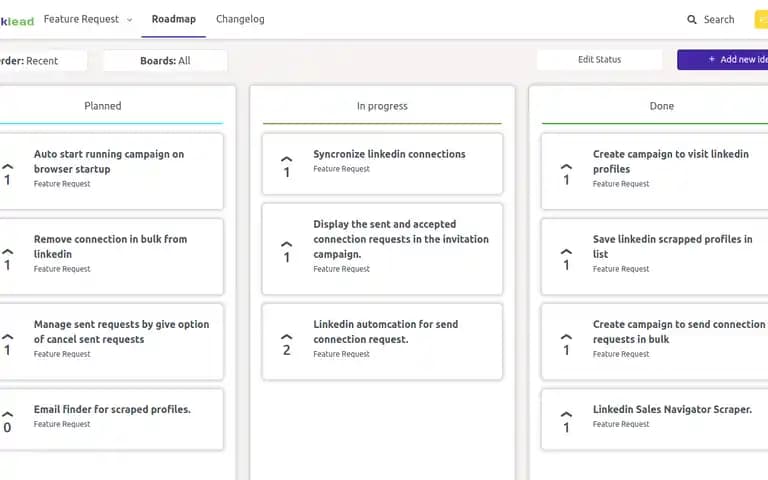Open Manage sent requests card title
Image resolution: width=768 pixels, height=480 pixels.
click(121, 332)
